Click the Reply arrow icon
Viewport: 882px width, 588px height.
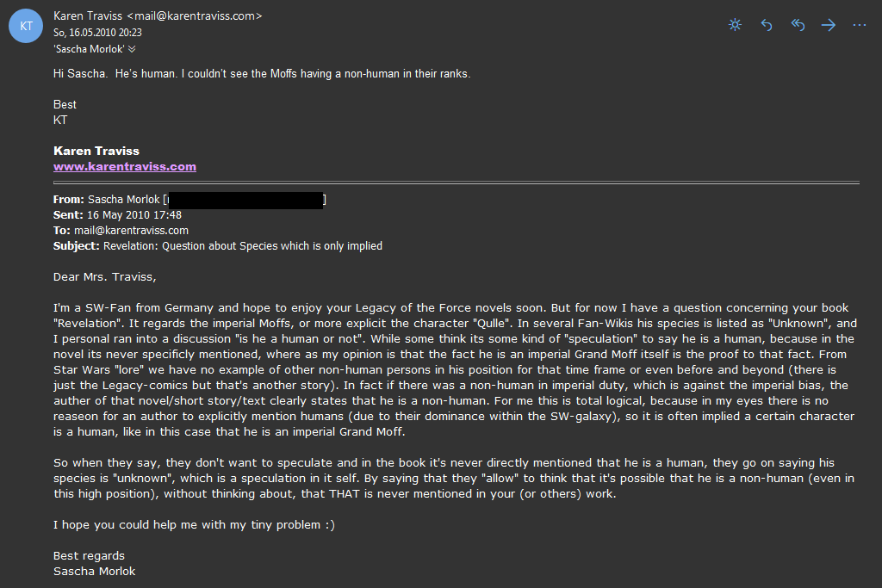[766, 25]
